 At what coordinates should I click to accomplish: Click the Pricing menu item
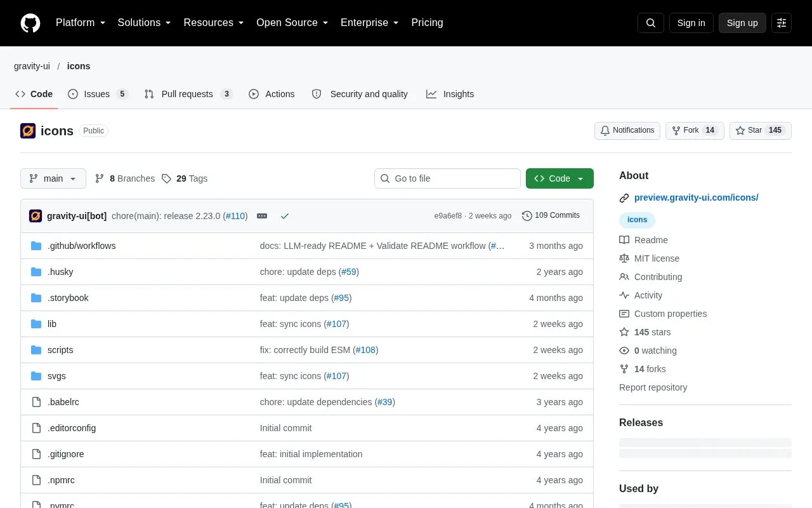point(427,23)
